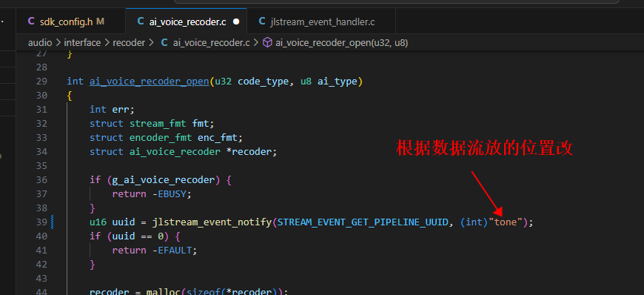Click '*recoder' on line 34
This screenshot has width=644, height=295.
tap(249, 152)
